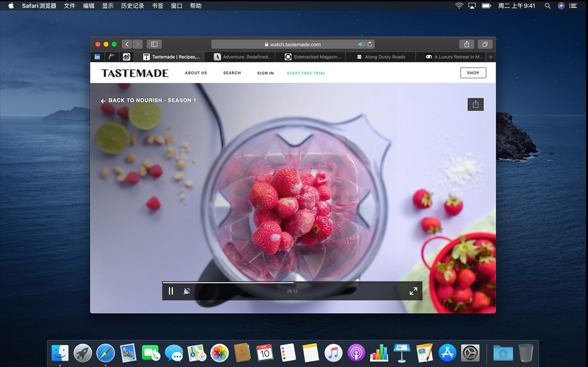588x367 pixels.
Task: Open a new tab with plus button
Action: click(x=491, y=57)
